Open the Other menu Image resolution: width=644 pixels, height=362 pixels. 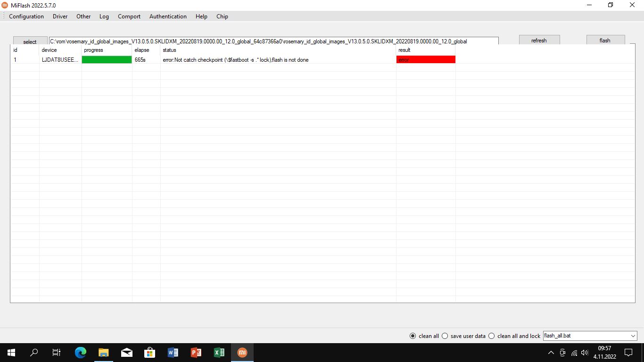coord(83,16)
